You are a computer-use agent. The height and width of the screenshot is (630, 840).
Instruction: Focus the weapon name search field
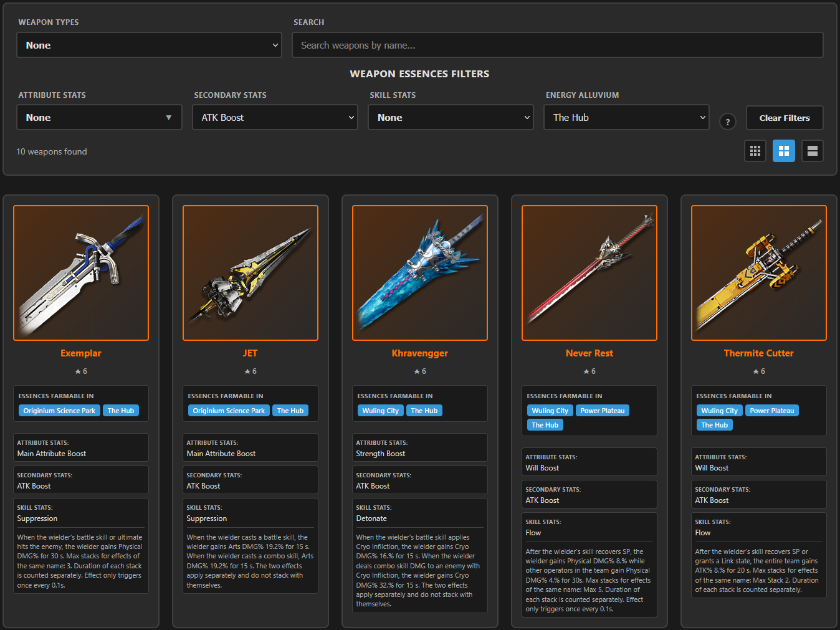tap(558, 45)
